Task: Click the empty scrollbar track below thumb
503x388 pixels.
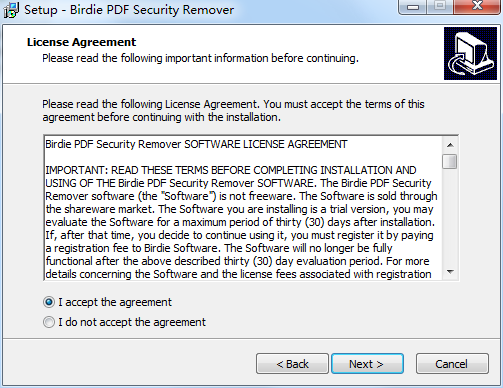Action: tap(450, 217)
